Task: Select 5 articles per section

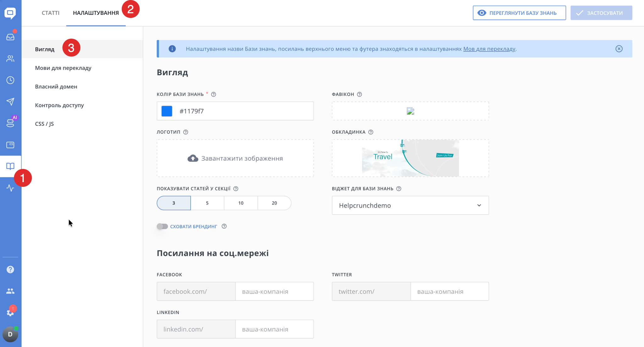Action: click(x=207, y=203)
